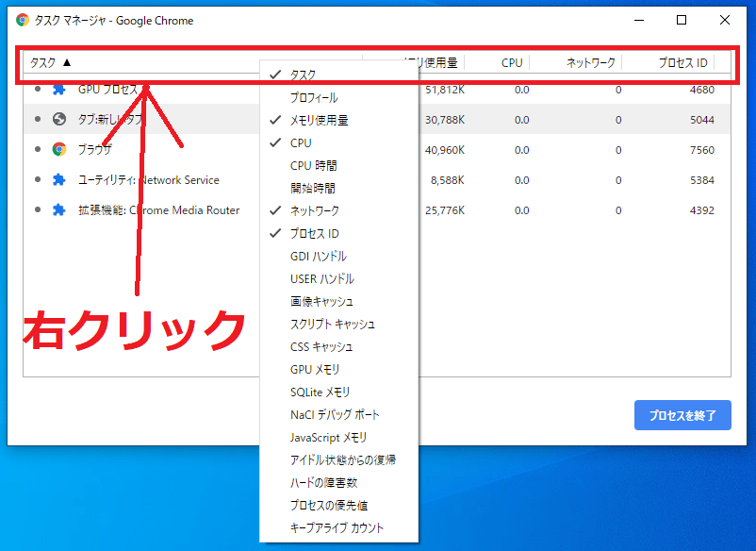
Task: Enable the キープアライブ カウント column
Action: coord(339,527)
